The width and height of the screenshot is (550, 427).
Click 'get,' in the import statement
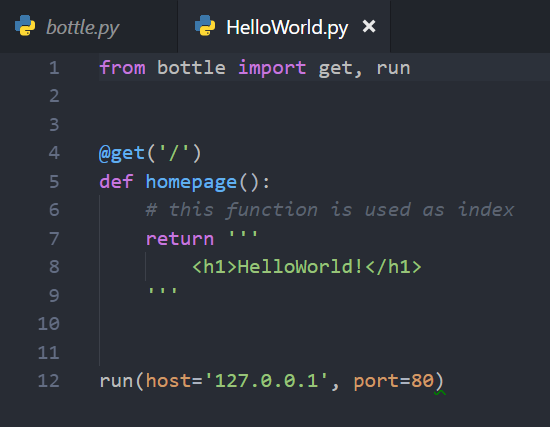click(x=340, y=68)
